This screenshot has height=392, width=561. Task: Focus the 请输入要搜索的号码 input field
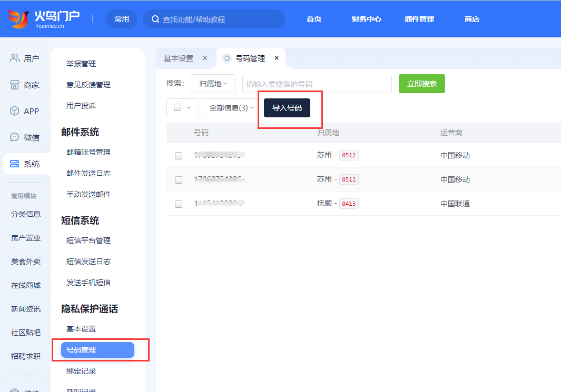[317, 84]
